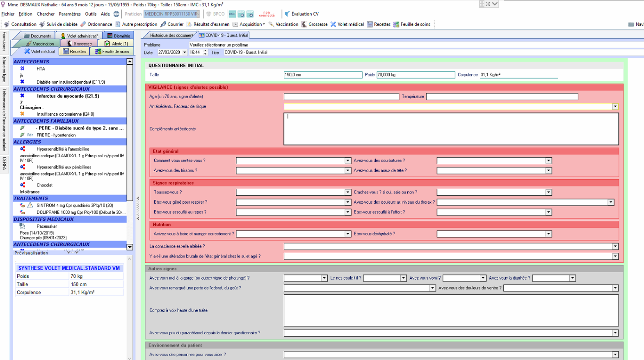Click the orange cross beside Insuffisance coronarienne
Viewport: 644px width, 360px height.
click(x=22, y=114)
